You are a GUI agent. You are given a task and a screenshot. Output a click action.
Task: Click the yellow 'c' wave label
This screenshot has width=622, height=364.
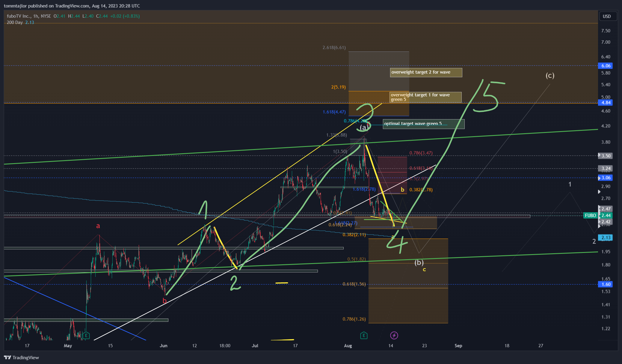[x=424, y=270]
